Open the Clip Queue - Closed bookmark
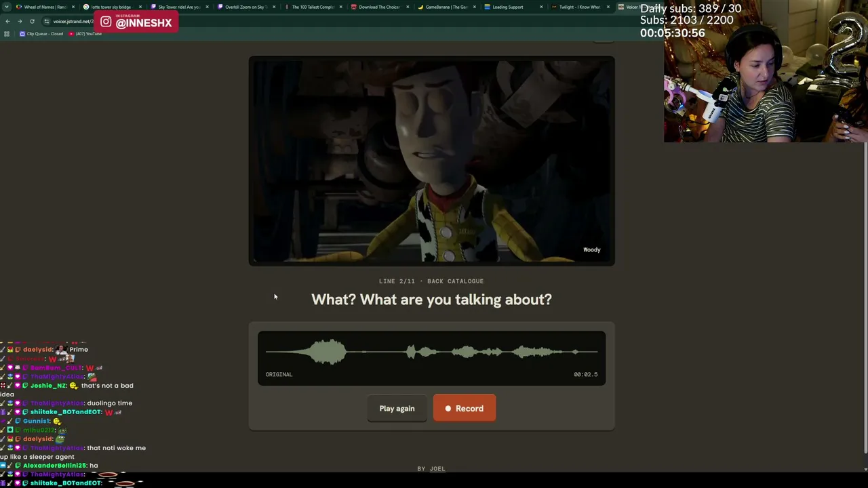Viewport: 868px width, 488px height. tap(42, 34)
